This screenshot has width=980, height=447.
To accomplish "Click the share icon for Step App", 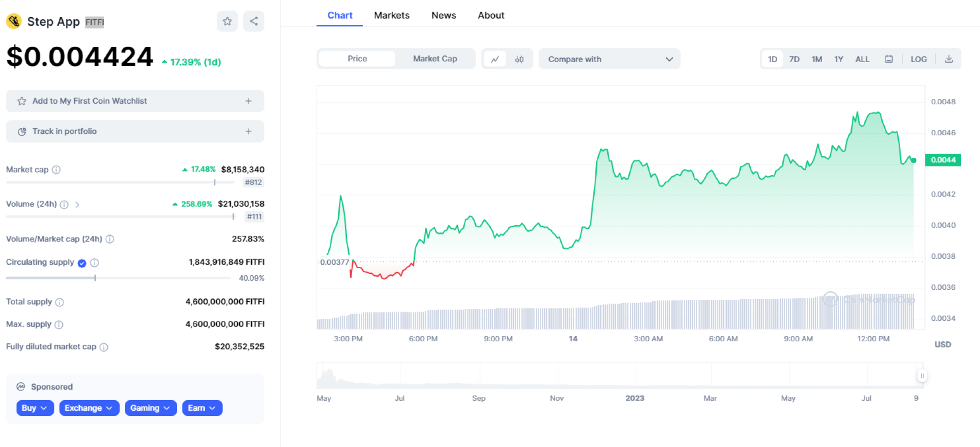I will pyautogui.click(x=254, y=21).
